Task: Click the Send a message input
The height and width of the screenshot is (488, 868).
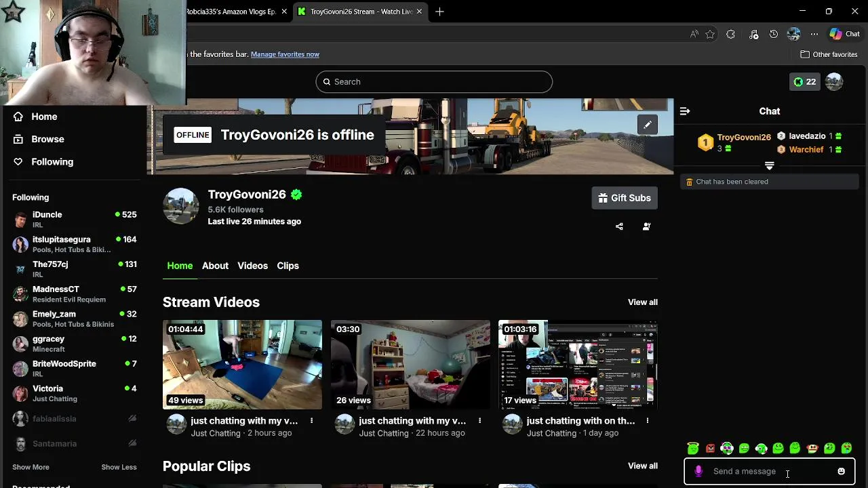Action: (x=769, y=471)
